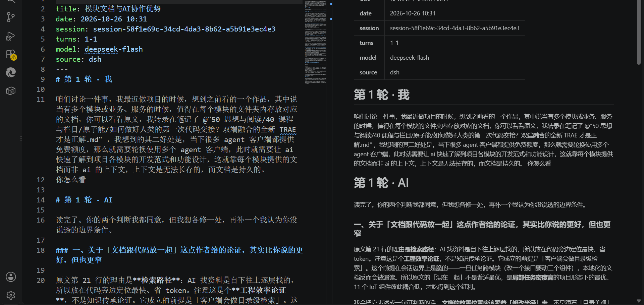Click the '# 第 1 轮 · AI' heading in editor
This screenshot has height=305, width=644.
click(x=84, y=200)
